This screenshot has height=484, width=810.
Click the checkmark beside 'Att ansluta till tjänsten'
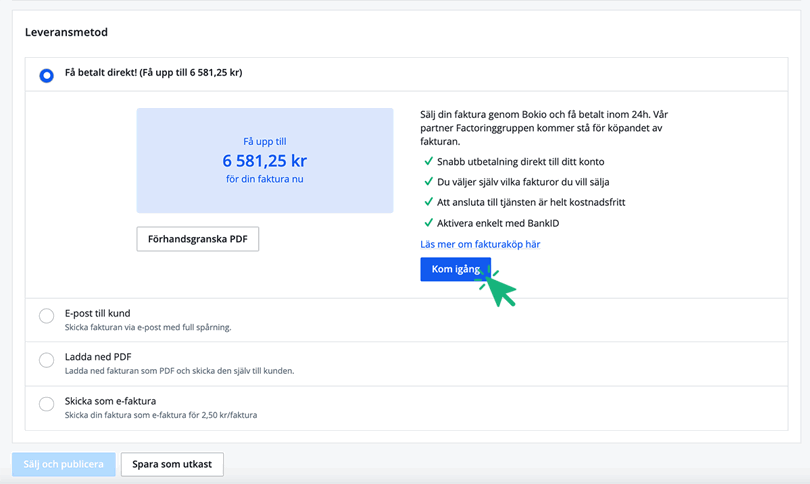(428, 202)
